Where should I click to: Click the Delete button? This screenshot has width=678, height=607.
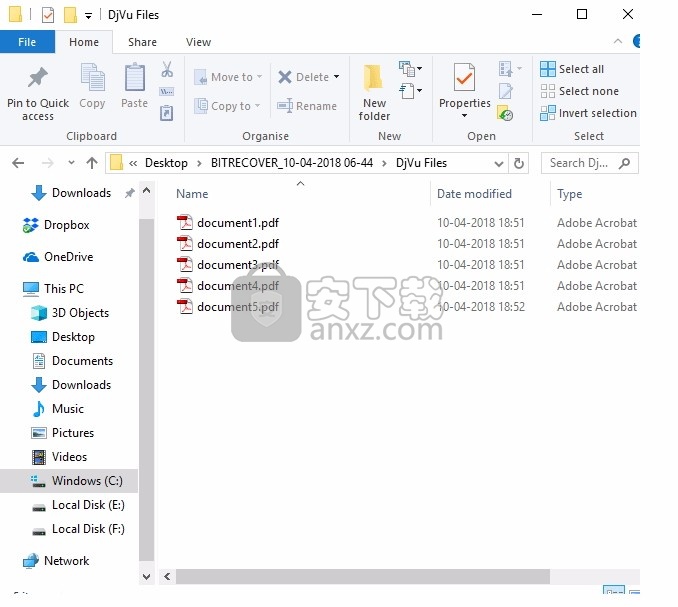click(x=304, y=77)
